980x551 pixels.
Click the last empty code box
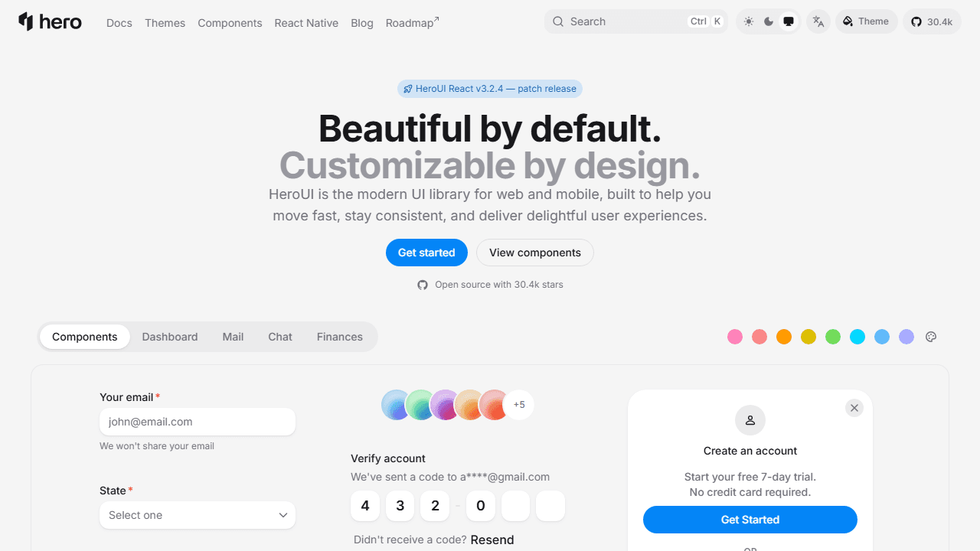pos(550,506)
